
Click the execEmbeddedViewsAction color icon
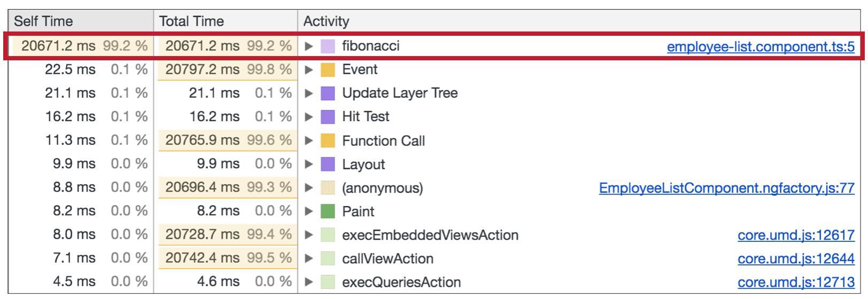click(x=327, y=235)
